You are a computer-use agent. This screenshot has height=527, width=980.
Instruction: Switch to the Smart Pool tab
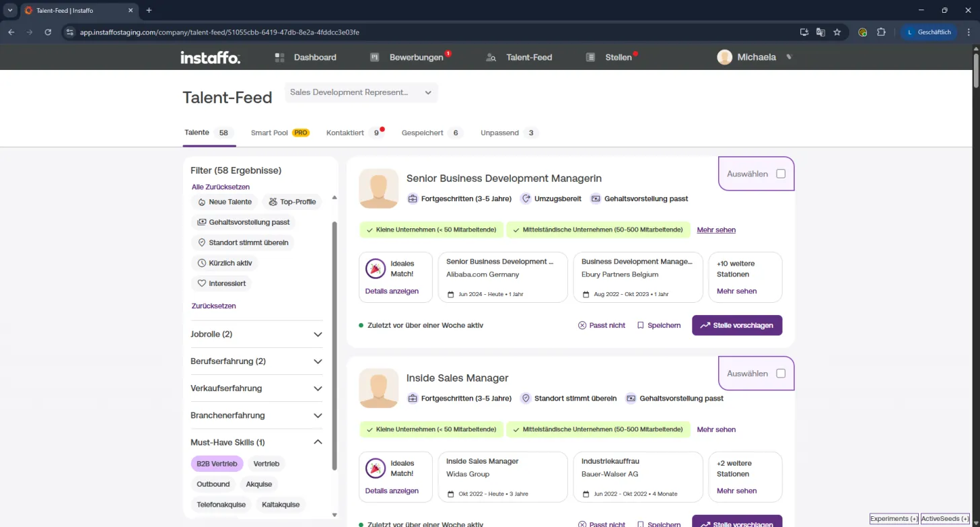click(279, 133)
